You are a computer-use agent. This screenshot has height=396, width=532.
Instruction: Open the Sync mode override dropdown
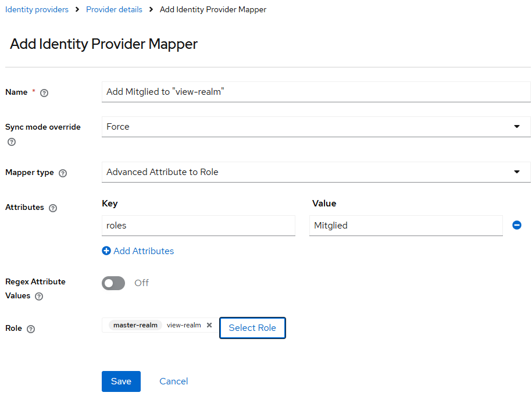316,127
